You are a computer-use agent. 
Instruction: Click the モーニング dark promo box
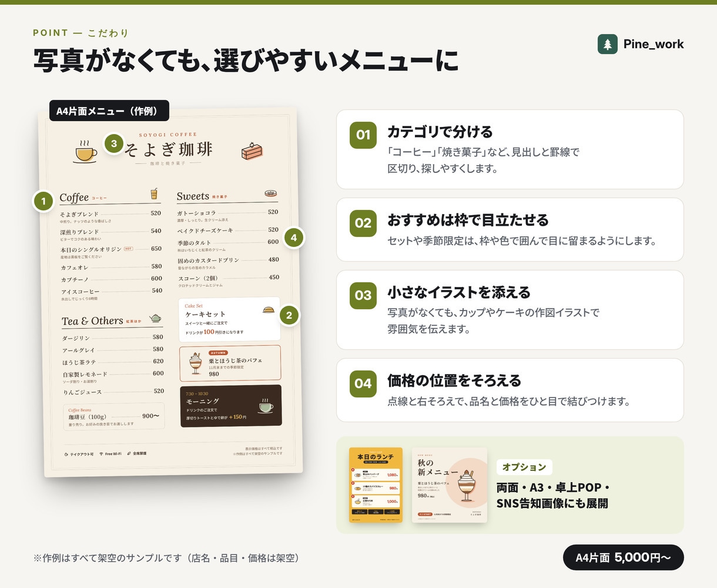click(x=231, y=406)
